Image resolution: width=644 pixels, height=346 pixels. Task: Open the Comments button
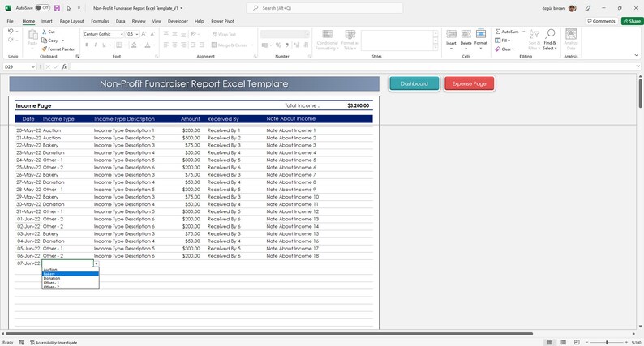click(x=601, y=21)
